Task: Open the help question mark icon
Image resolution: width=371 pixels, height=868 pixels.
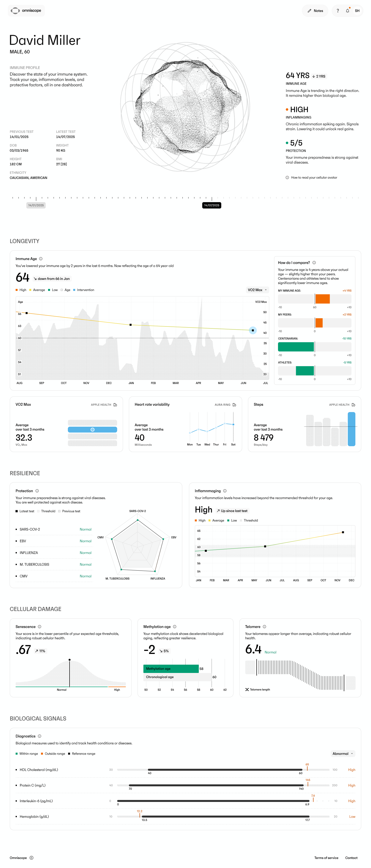Action: pos(338,11)
